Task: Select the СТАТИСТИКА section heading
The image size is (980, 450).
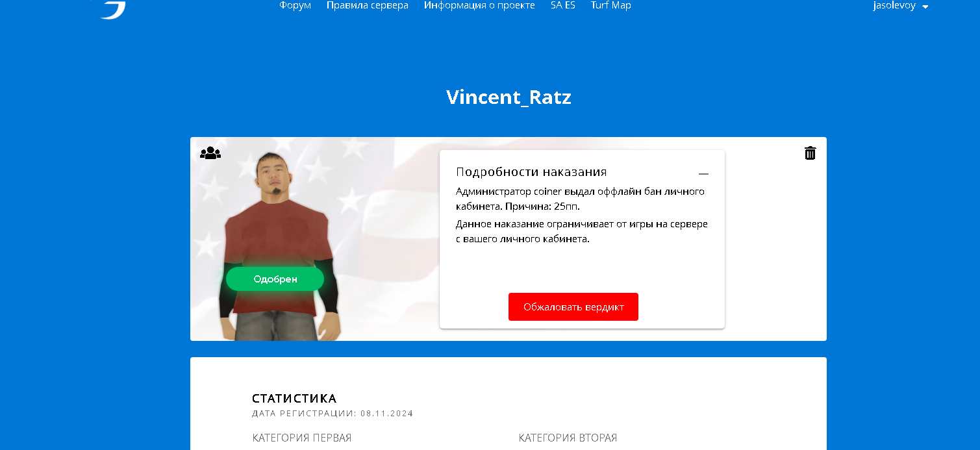Action: [x=294, y=399]
